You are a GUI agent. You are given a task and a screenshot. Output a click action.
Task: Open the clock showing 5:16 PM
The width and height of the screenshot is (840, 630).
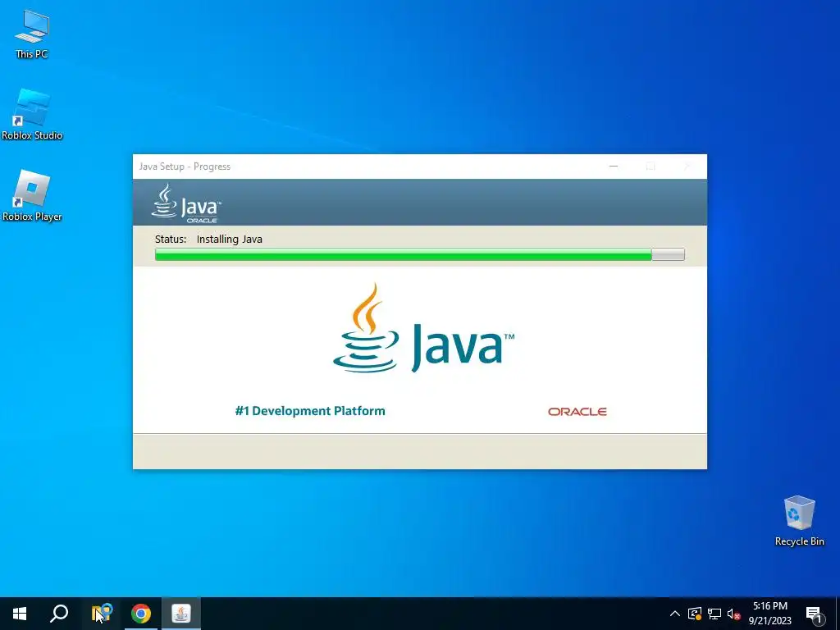pos(769,614)
